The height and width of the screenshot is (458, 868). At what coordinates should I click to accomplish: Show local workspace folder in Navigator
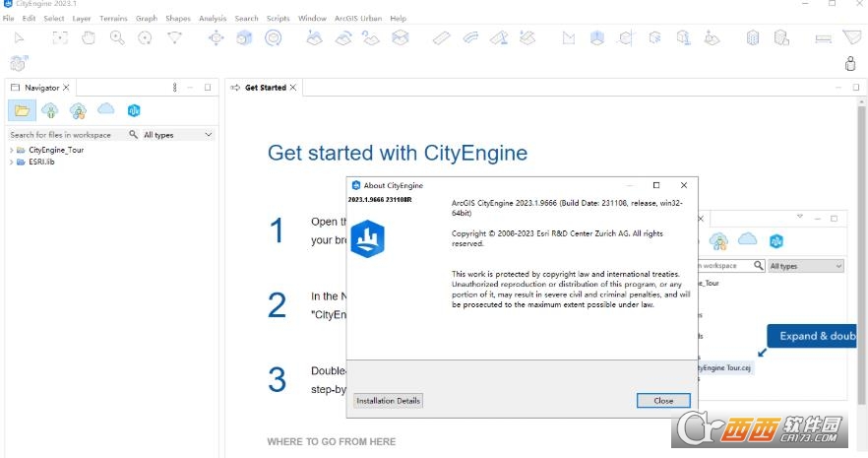[x=22, y=110]
